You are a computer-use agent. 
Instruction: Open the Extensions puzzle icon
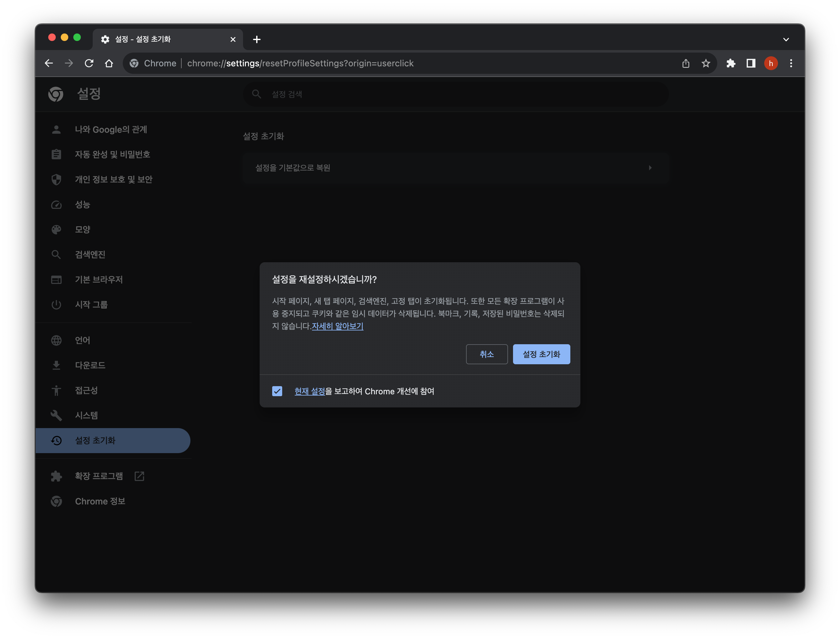[730, 63]
